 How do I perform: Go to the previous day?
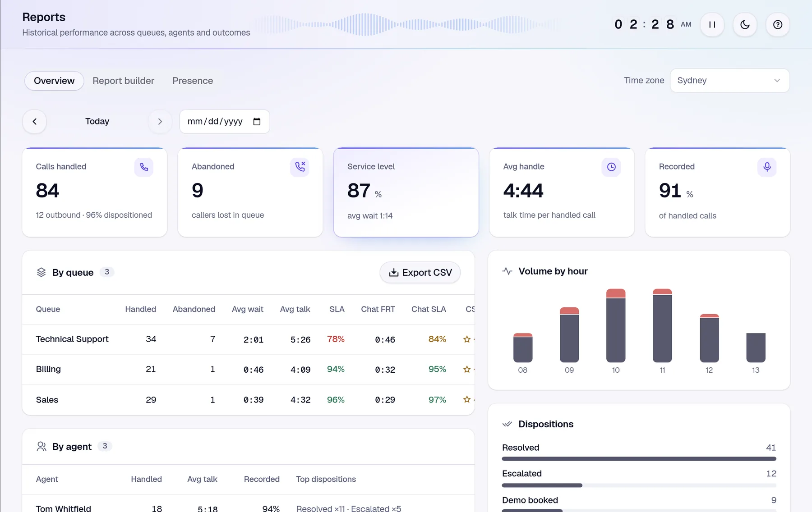pyautogui.click(x=34, y=122)
